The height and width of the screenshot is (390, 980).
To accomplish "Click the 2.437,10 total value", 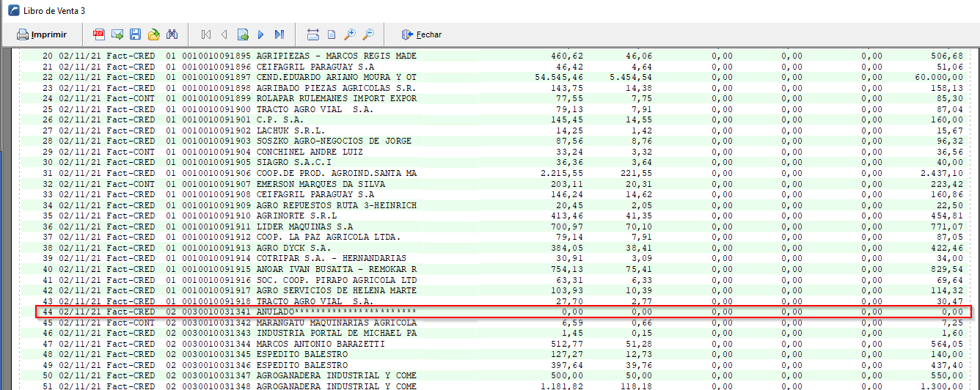I will [943, 173].
